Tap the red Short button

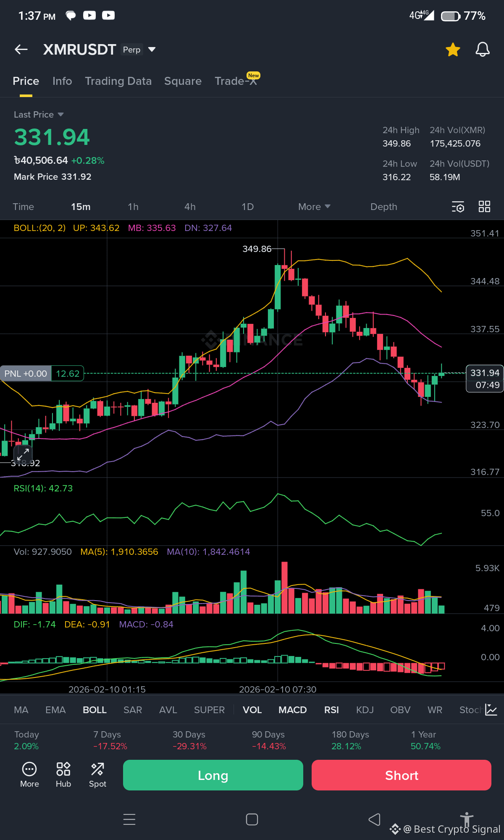(402, 775)
